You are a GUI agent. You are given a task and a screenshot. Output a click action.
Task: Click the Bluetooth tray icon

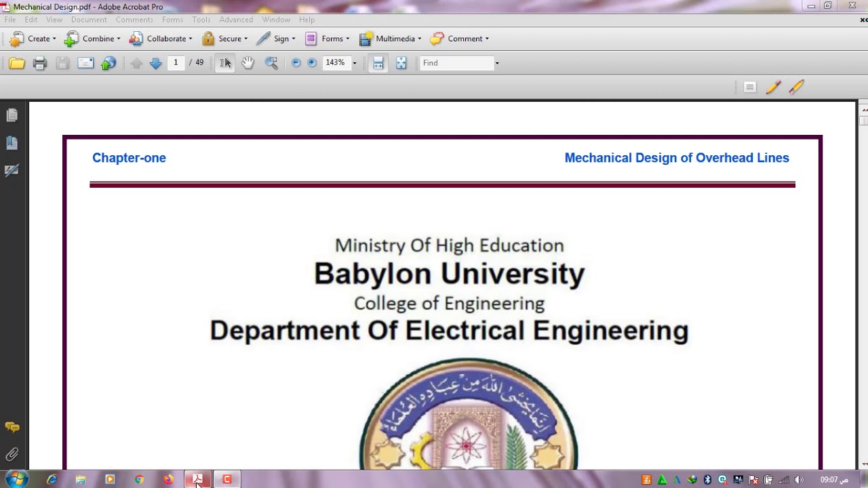coord(707,480)
